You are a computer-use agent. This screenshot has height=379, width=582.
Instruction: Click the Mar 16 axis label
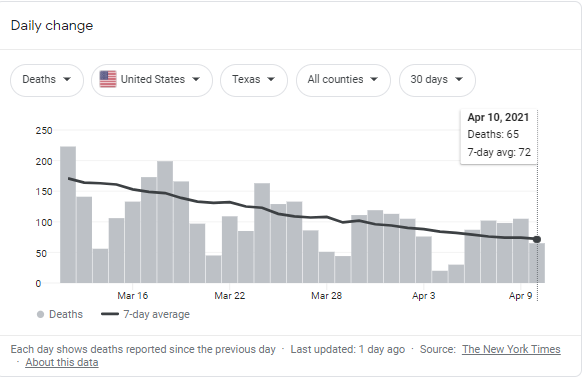click(133, 296)
